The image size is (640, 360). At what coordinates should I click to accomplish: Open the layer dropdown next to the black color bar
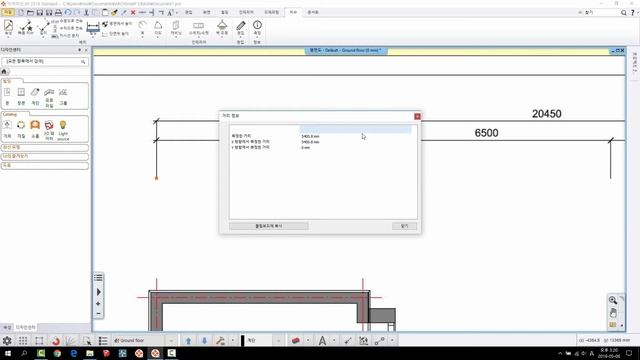pyautogui.click(x=278, y=340)
